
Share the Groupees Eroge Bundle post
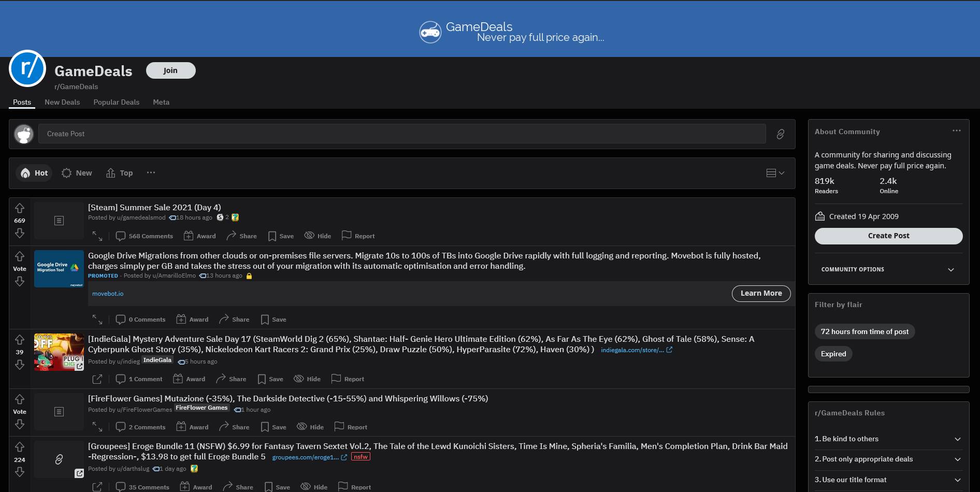point(238,487)
